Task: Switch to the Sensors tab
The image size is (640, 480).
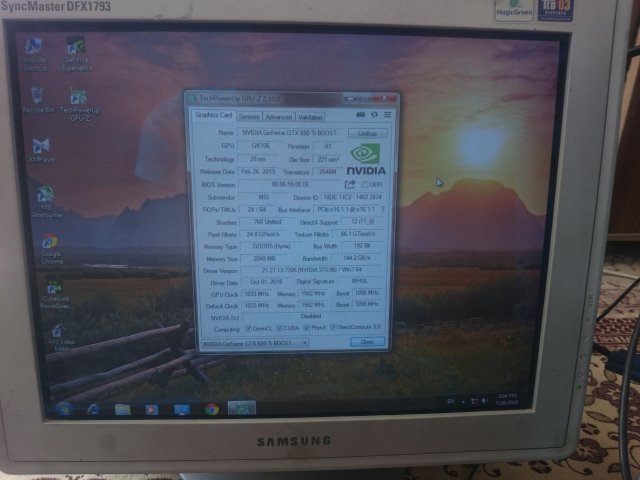Action: click(248, 116)
